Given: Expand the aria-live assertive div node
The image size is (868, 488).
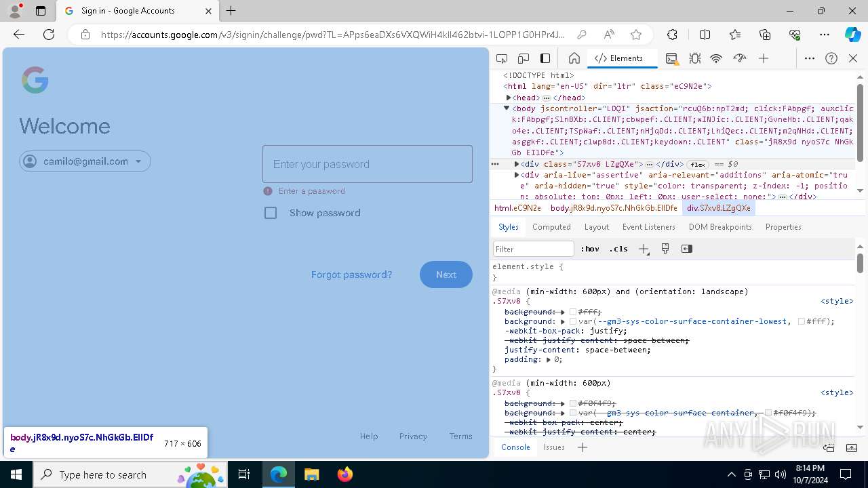Looking at the screenshot, I should (517, 175).
